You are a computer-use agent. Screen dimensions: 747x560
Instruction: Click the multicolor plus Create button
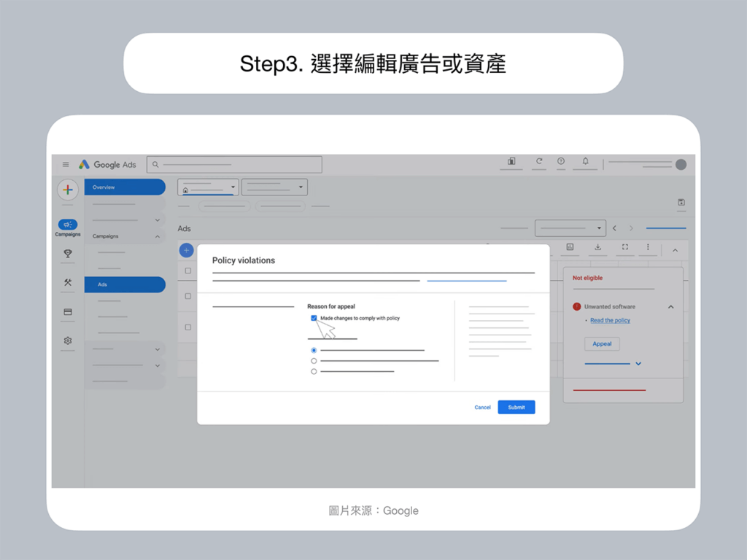pyautogui.click(x=67, y=190)
